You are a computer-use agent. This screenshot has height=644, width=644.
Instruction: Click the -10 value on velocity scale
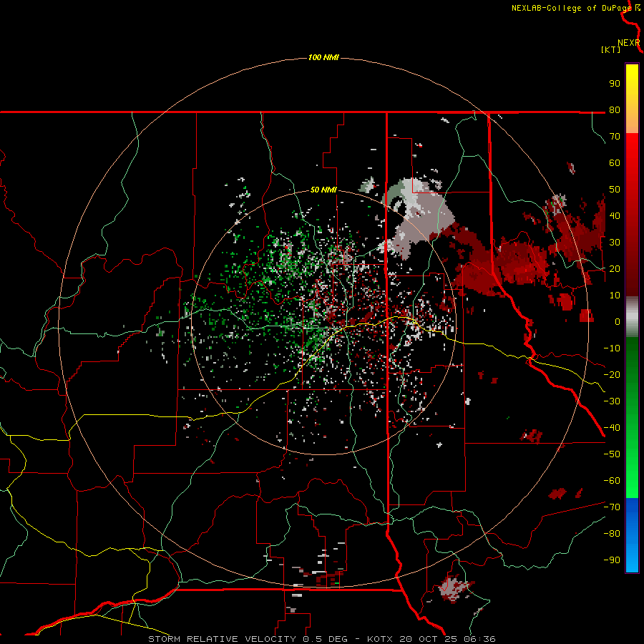point(612,348)
